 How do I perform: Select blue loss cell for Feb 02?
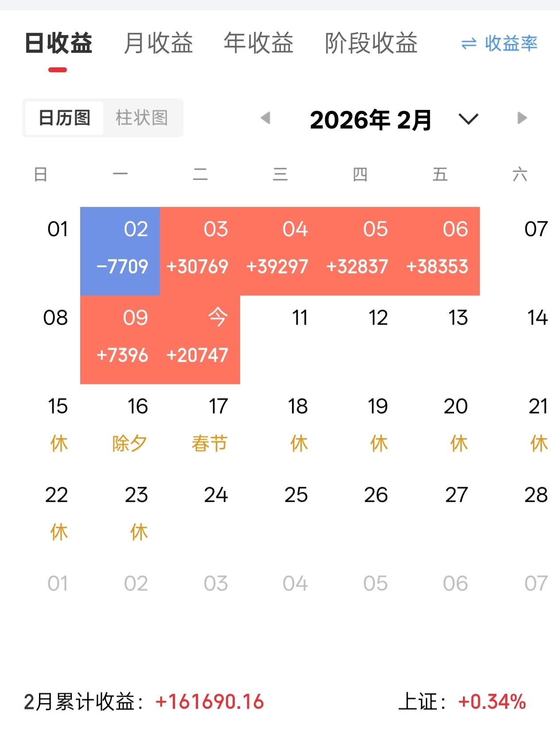point(120,251)
